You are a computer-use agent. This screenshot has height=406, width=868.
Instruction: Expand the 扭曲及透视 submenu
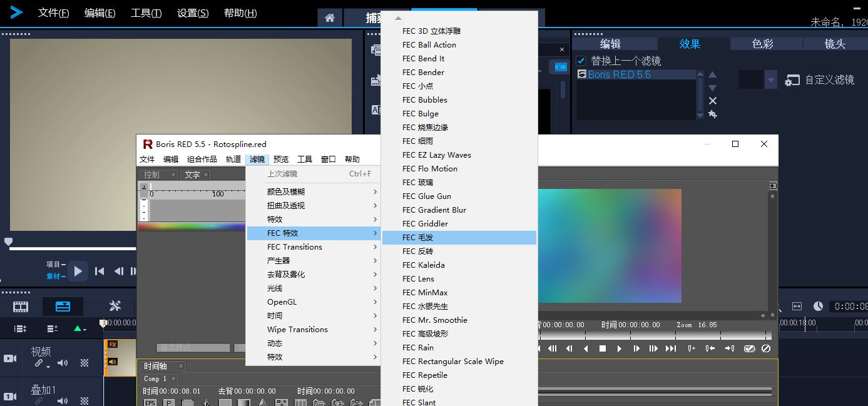tap(314, 205)
